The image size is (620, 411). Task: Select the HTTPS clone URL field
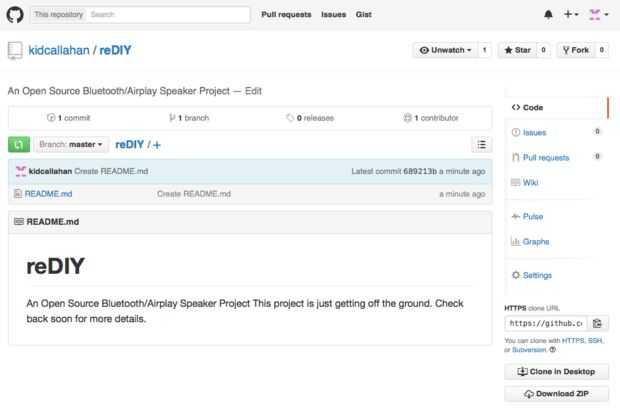click(x=546, y=323)
